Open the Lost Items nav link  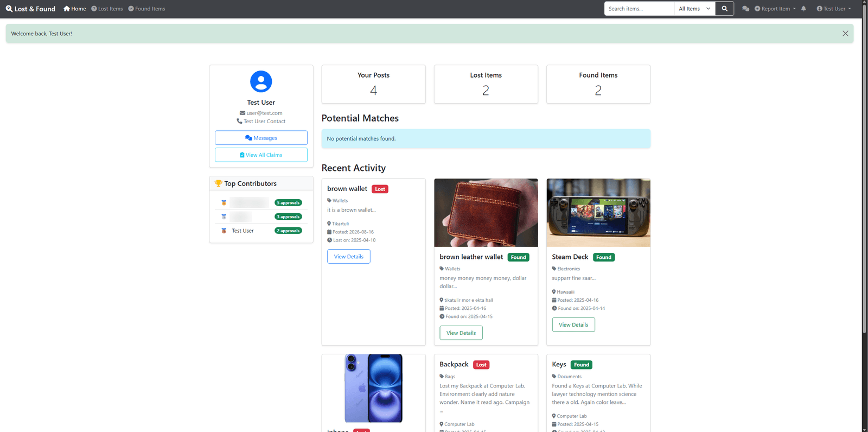[x=107, y=9]
